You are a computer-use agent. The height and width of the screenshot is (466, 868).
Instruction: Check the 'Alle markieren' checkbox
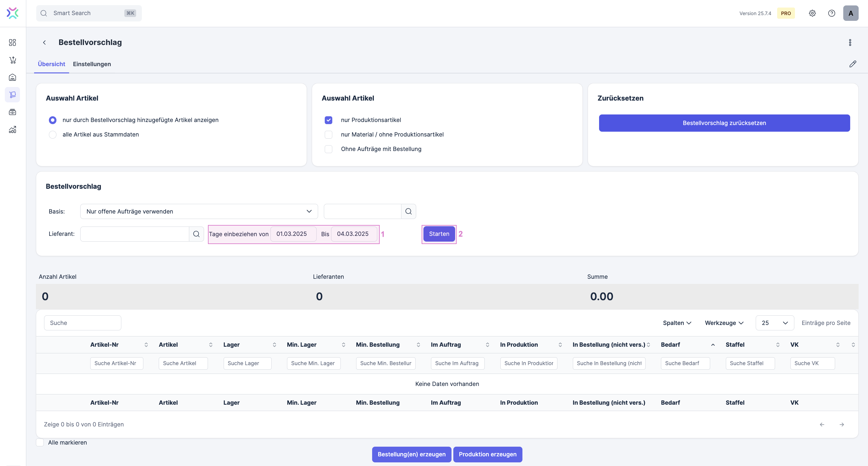click(40, 442)
